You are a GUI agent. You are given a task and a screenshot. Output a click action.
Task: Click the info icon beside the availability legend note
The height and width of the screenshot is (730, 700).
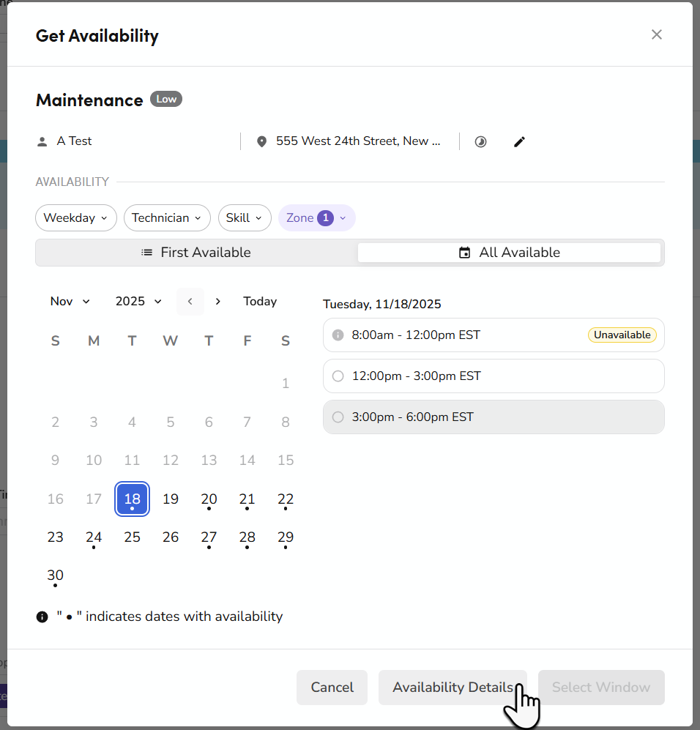click(42, 617)
